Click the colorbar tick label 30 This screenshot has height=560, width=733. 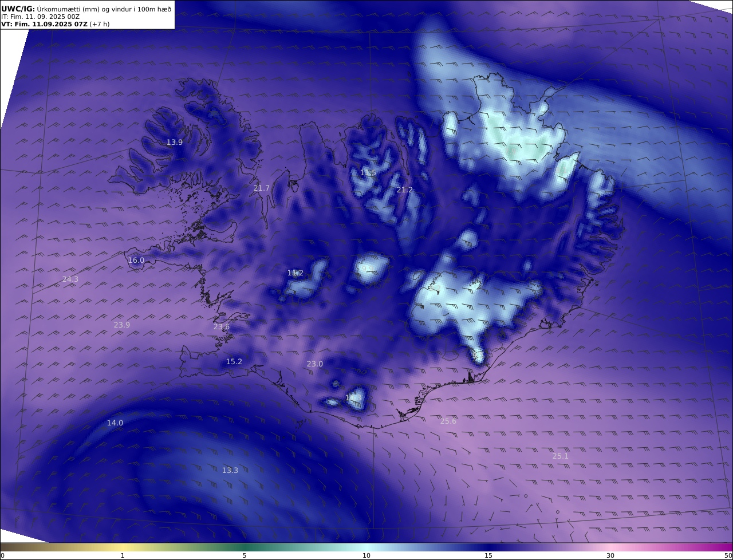coord(610,555)
